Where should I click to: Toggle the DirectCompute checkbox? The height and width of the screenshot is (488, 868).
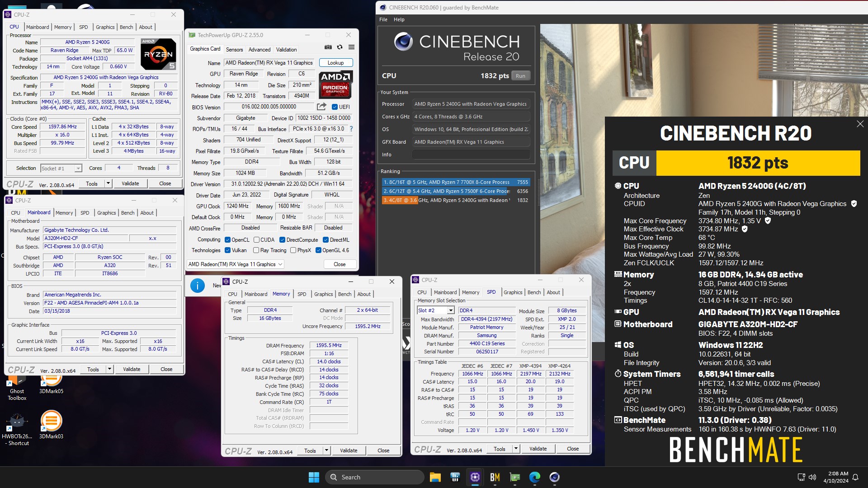coord(282,240)
